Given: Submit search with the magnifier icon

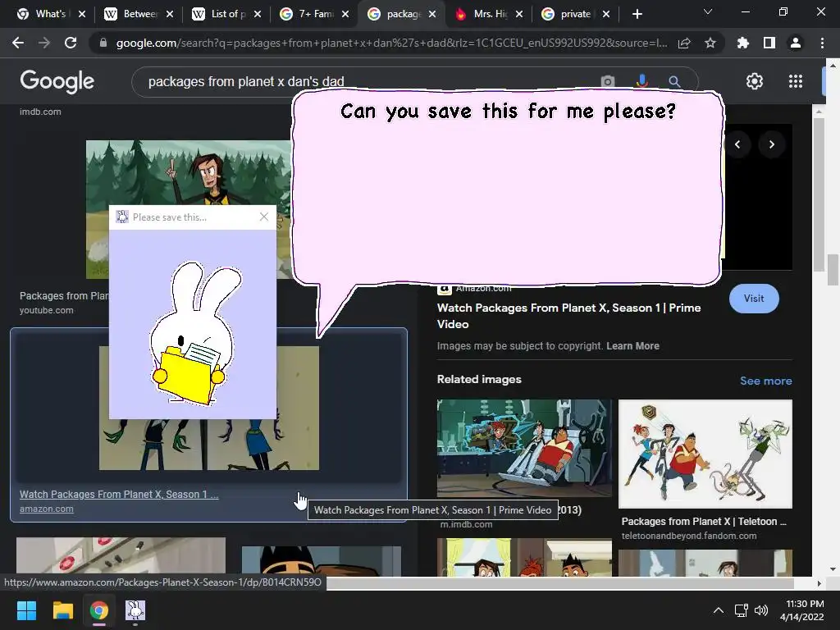Looking at the screenshot, I should [x=674, y=81].
